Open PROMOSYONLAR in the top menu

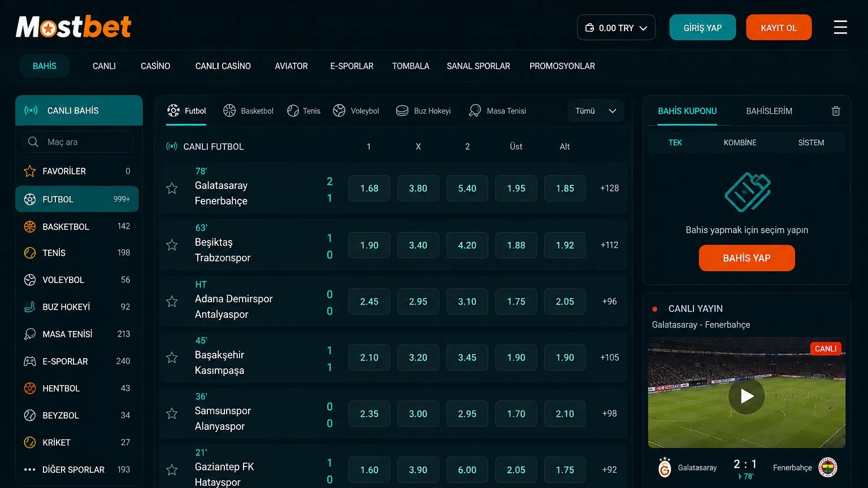click(x=562, y=66)
